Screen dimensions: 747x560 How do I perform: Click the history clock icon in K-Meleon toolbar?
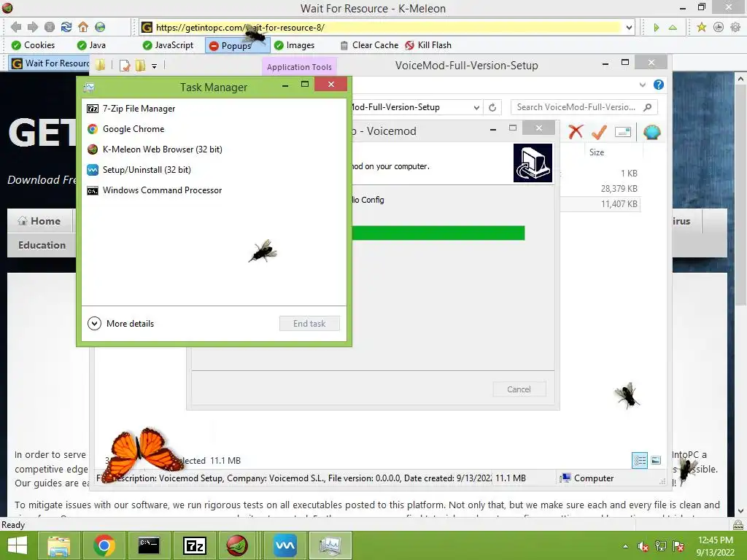point(719,27)
